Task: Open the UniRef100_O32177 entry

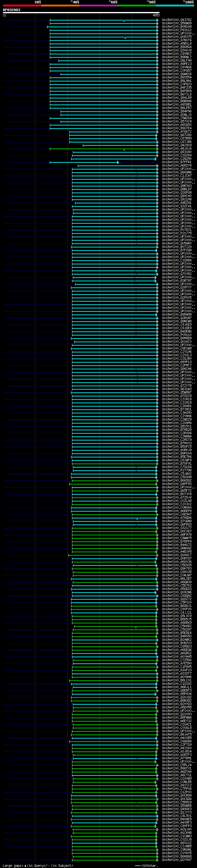Action: 176,528
